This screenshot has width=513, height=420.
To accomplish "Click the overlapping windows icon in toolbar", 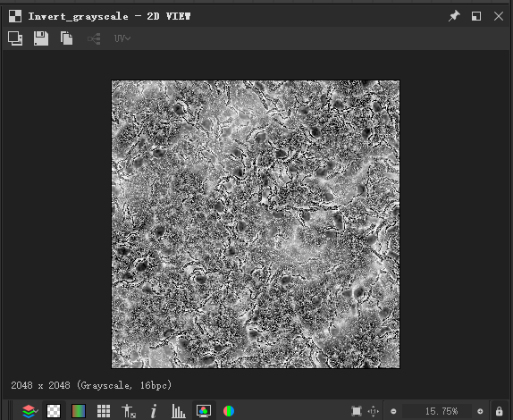I will [15, 38].
